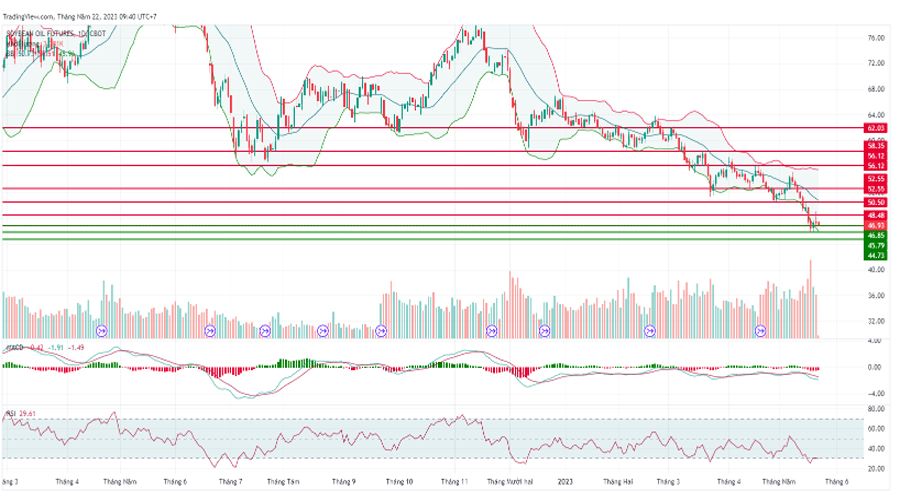Select the 58.35 red price level label
This screenshot has height=500, width=900.
click(x=876, y=146)
